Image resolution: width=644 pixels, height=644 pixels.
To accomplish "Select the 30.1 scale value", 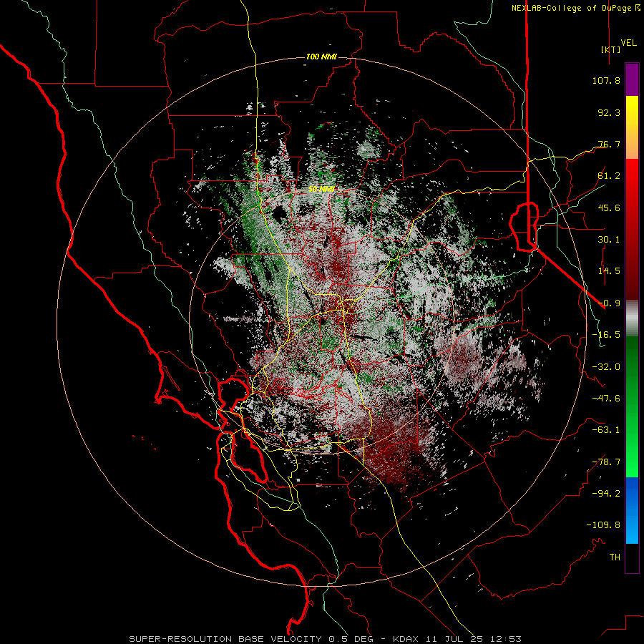I will [x=609, y=240].
